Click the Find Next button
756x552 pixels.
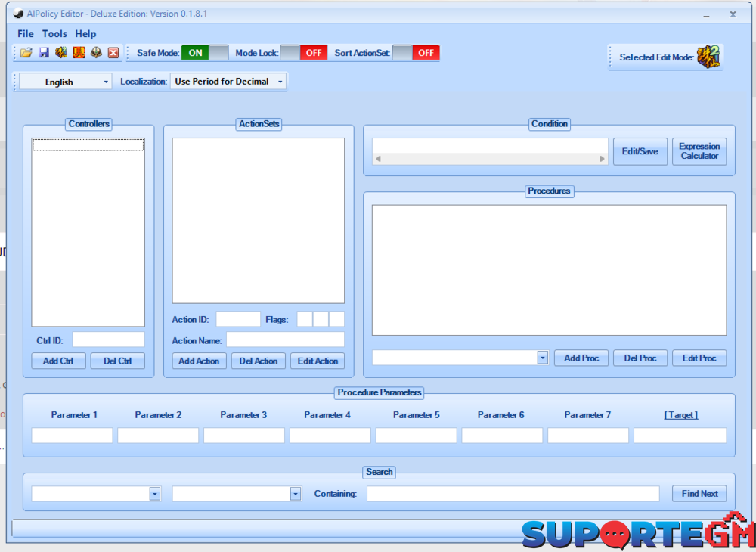(699, 494)
